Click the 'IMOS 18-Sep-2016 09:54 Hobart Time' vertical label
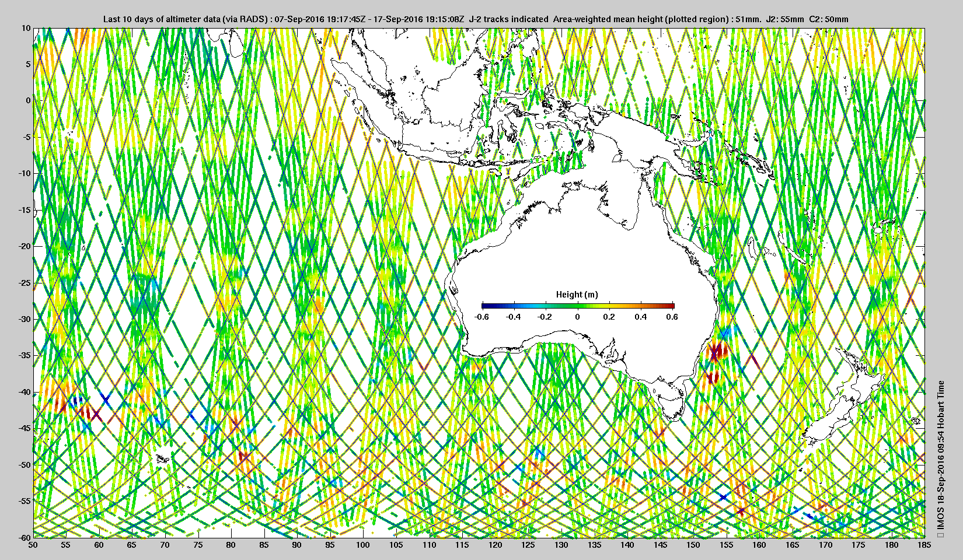The height and width of the screenshot is (560, 963). point(940,459)
